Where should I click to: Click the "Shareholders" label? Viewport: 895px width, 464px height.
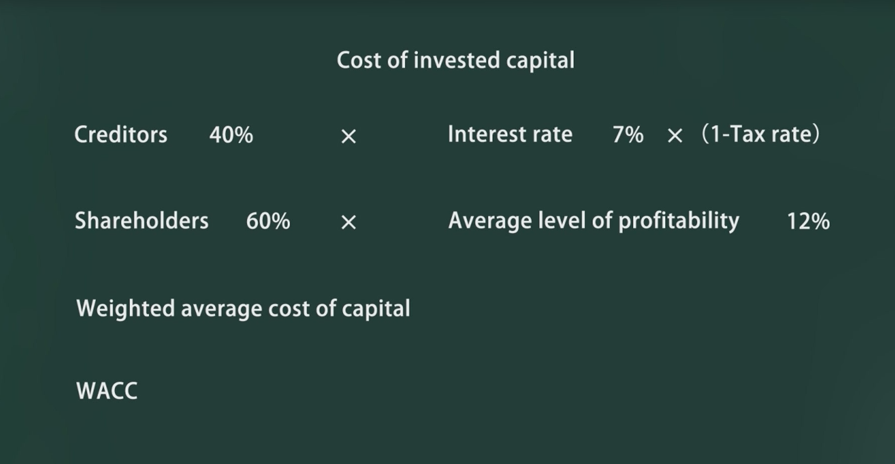(x=141, y=221)
